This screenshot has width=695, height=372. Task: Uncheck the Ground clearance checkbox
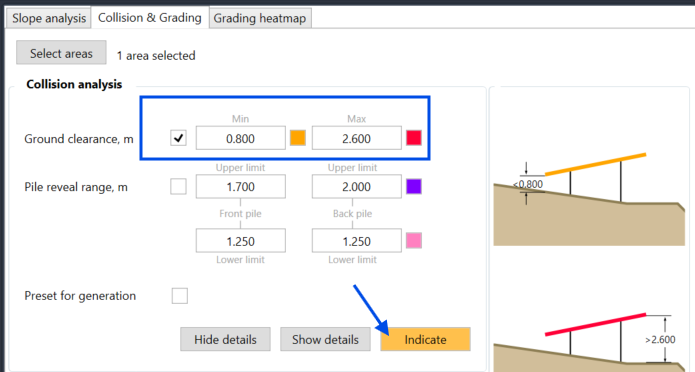178,138
